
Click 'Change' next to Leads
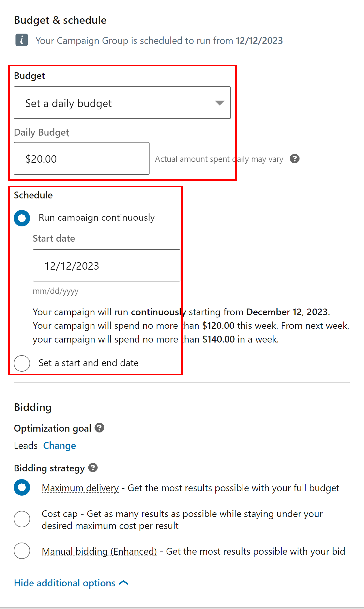59,446
